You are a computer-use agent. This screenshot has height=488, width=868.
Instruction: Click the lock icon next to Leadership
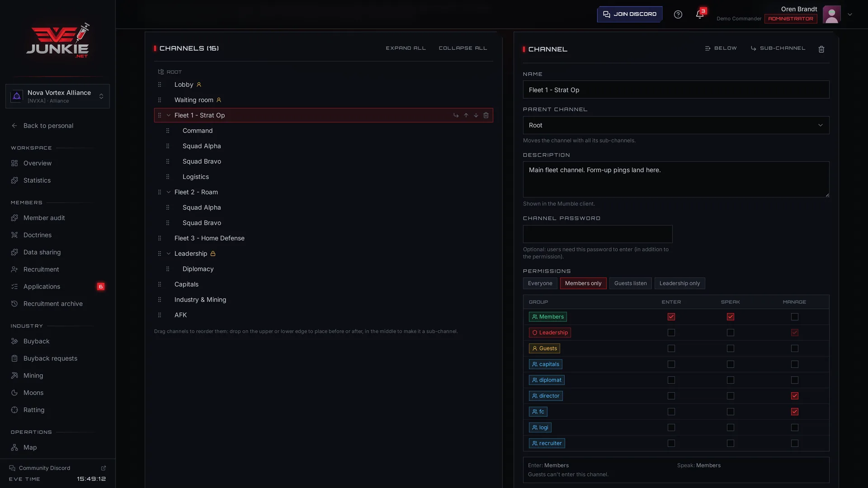click(213, 253)
